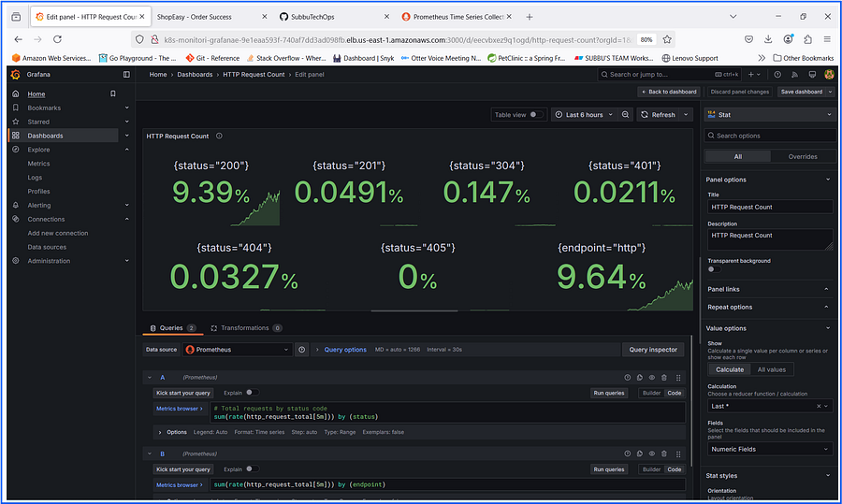
Task: Open the Prometheus data source dropdown
Action: (x=238, y=350)
